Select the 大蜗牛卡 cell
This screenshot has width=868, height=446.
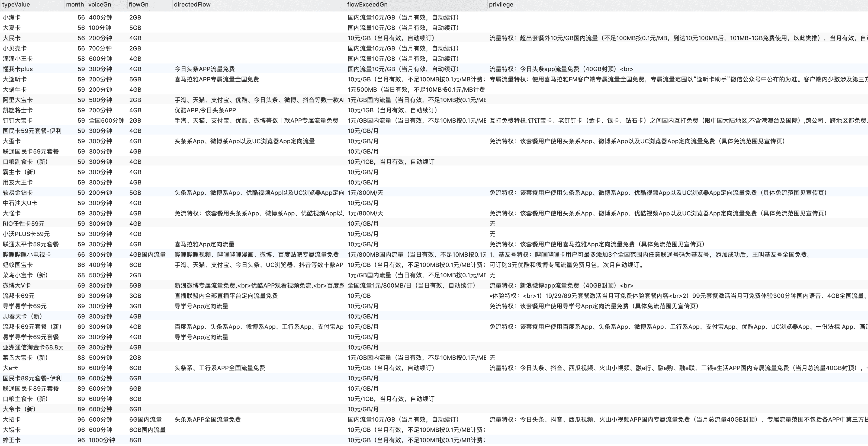tap(14, 90)
